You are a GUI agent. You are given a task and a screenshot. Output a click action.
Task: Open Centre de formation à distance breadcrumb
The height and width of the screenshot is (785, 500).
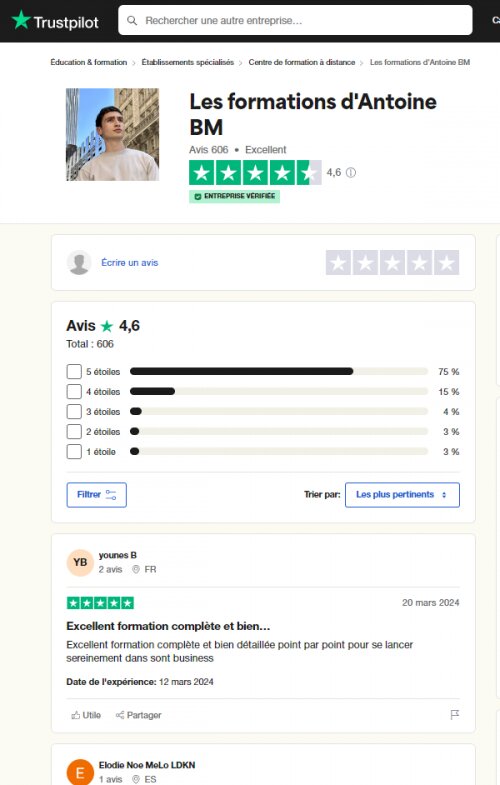click(x=302, y=62)
